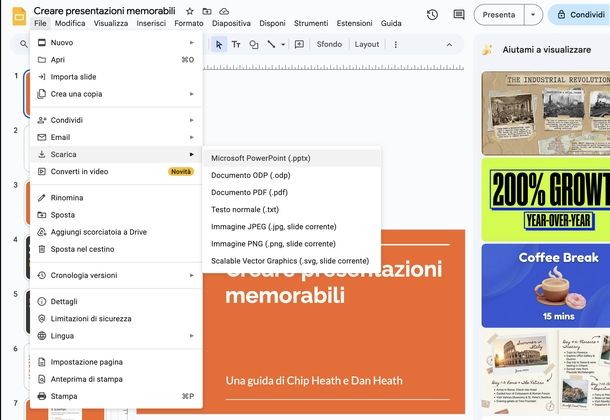This screenshot has height=420, width=610.
Task: Download as Testo normale (.txt)
Action: [x=291, y=210]
